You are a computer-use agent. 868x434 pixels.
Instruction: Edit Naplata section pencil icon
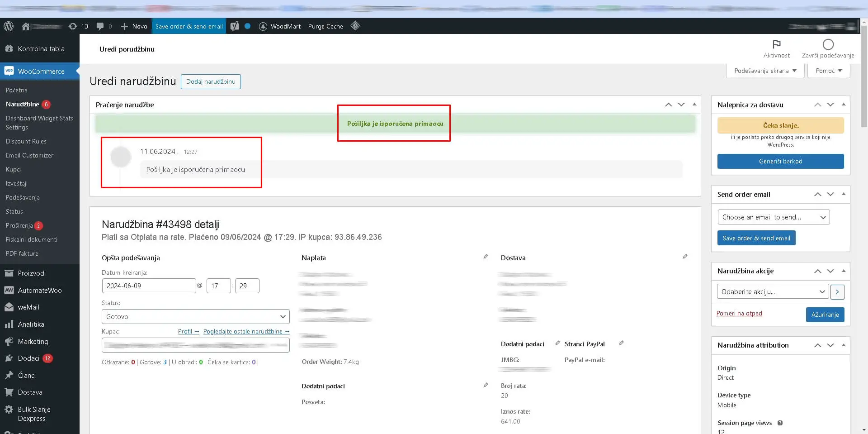[x=486, y=257]
